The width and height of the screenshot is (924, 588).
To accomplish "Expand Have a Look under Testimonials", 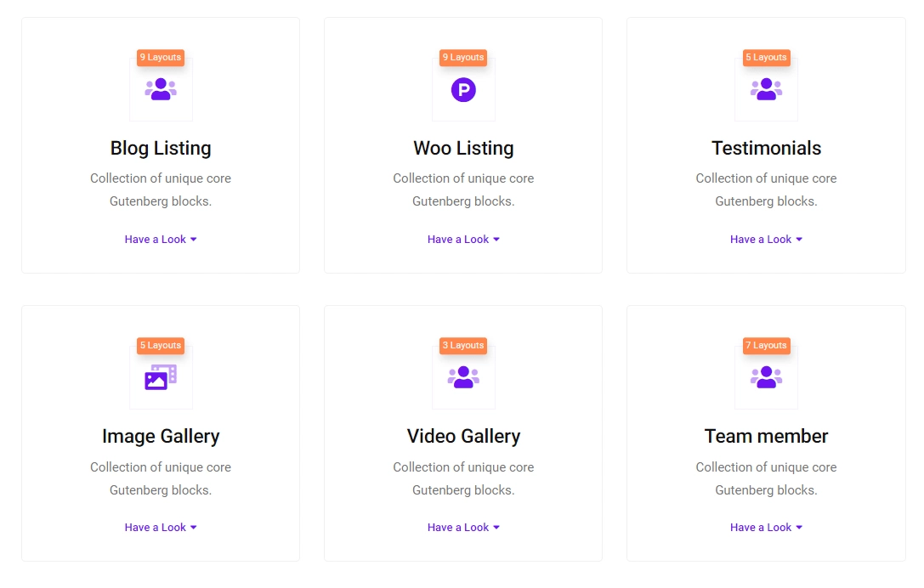I will (766, 239).
